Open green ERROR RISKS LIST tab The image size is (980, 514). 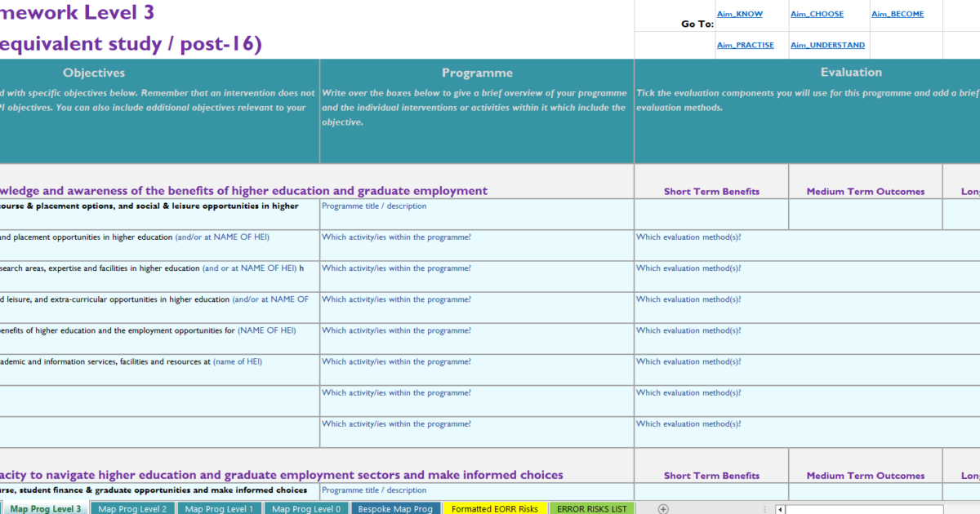[592, 509]
